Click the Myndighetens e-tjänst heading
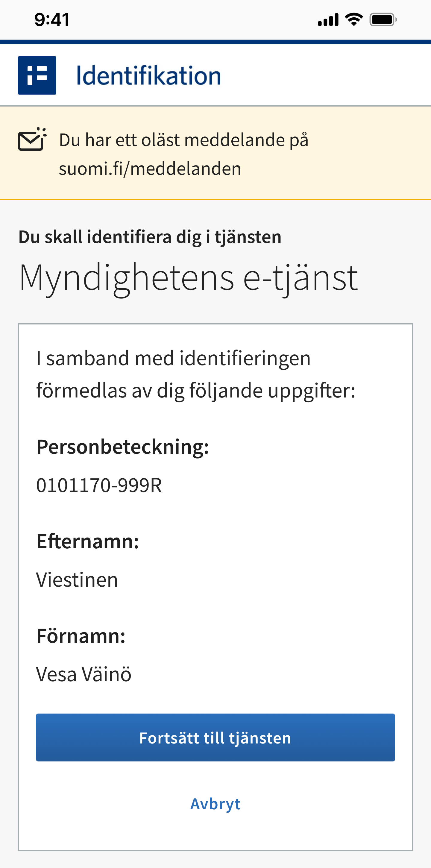 (x=188, y=278)
